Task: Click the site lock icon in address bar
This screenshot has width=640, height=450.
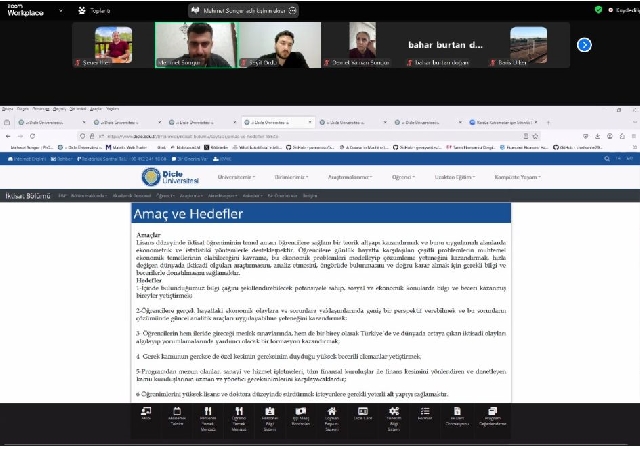Action: pyautogui.click(x=92, y=136)
